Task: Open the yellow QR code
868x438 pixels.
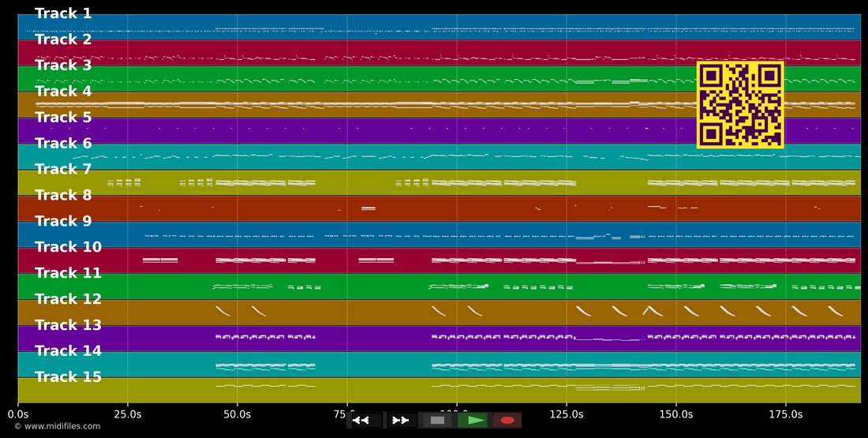Action: (740, 105)
